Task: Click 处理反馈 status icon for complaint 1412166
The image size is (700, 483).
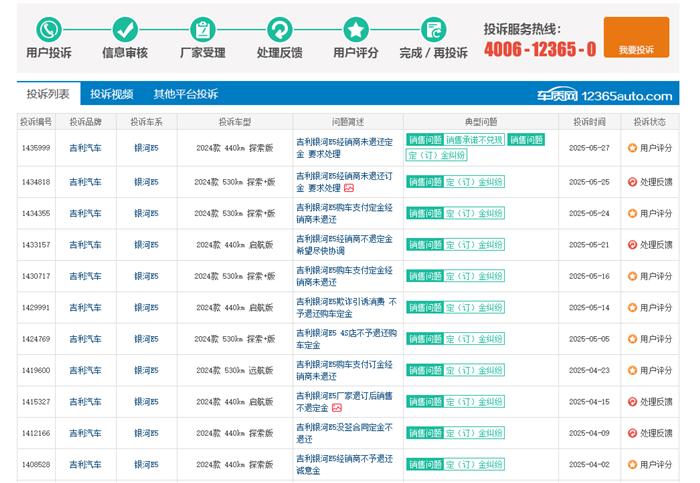Action: [632, 433]
